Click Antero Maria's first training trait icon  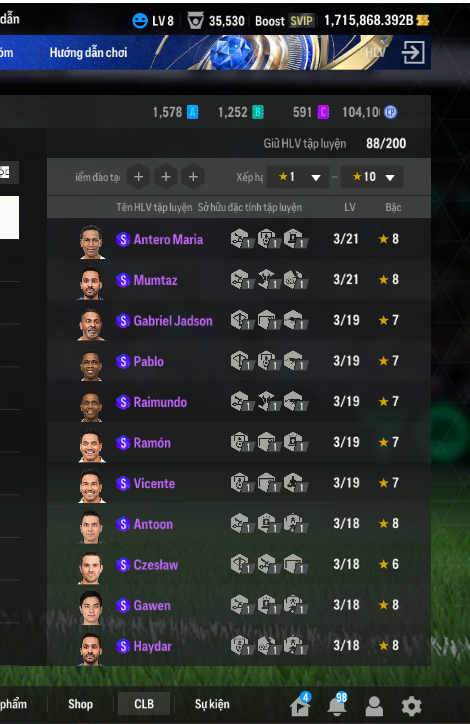tap(241, 239)
